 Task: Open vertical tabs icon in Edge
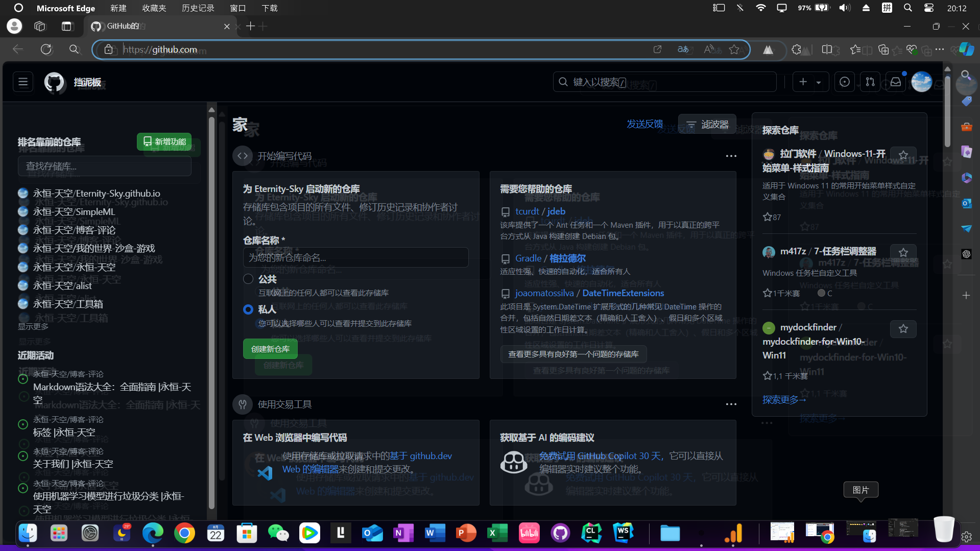pyautogui.click(x=66, y=26)
